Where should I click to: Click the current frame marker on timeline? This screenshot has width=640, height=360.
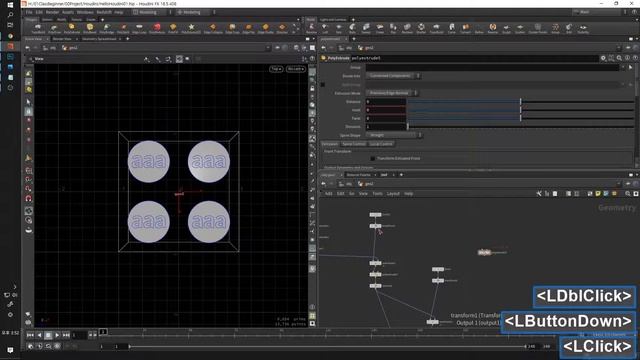click(x=103, y=332)
